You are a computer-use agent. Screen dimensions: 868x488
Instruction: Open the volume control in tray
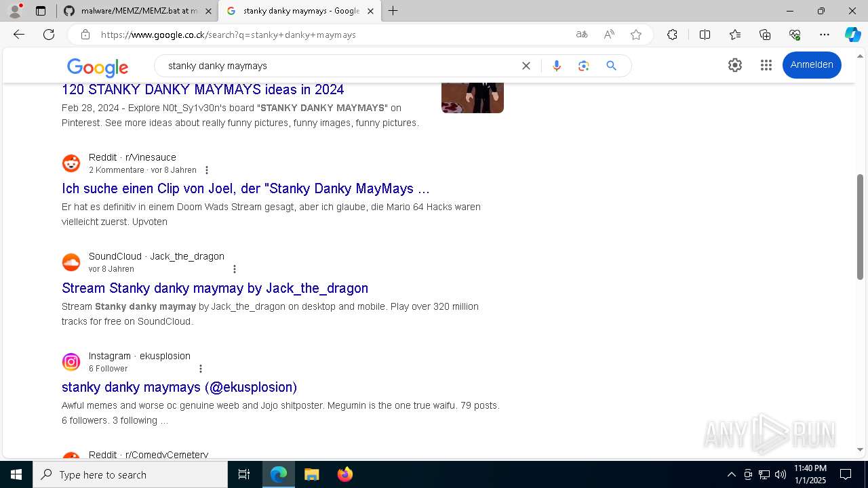(781, 474)
